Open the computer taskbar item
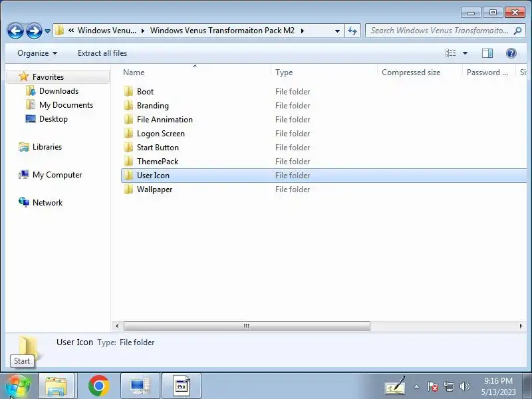The height and width of the screenshot is (399, 532). point(140,386)
